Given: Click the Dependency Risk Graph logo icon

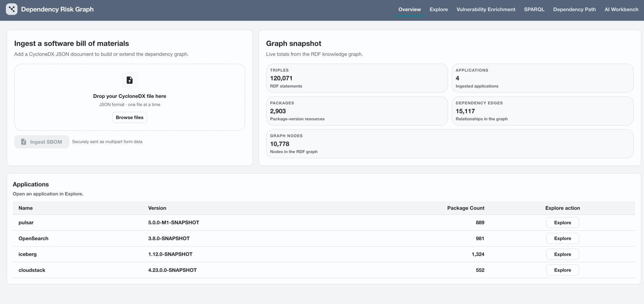Looking at the screenshot, I should tap(12, 9).
